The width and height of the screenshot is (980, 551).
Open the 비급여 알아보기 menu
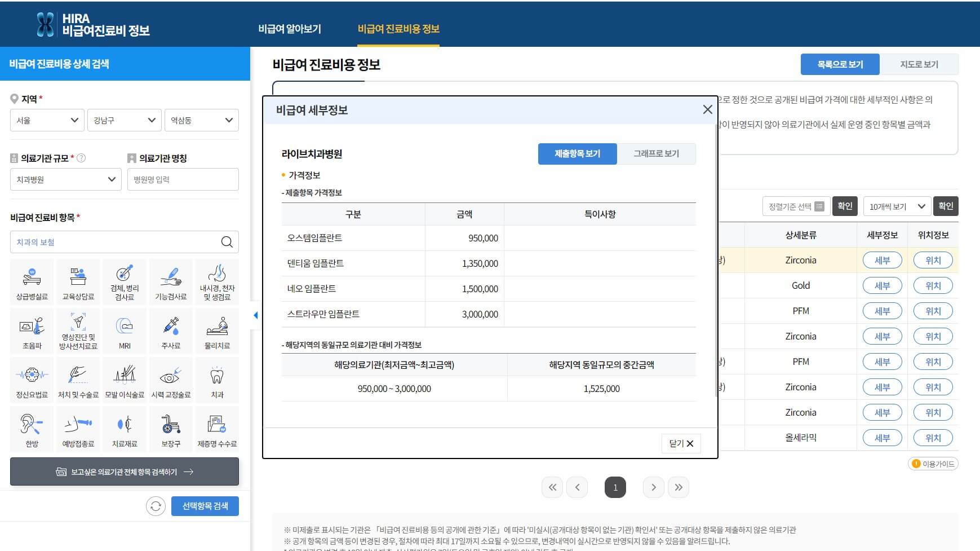(x=290, y=29)
